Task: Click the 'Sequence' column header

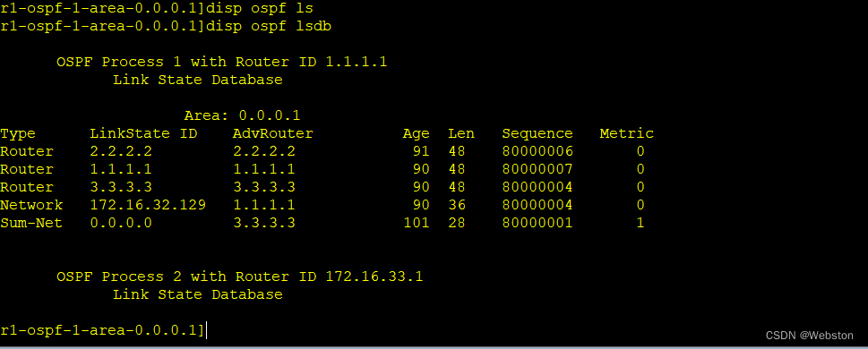Action: [x=537, y=133]
